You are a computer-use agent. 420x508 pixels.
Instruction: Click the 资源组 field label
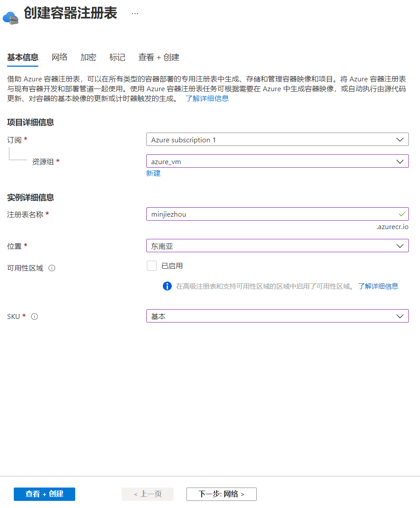click(43, 161)
